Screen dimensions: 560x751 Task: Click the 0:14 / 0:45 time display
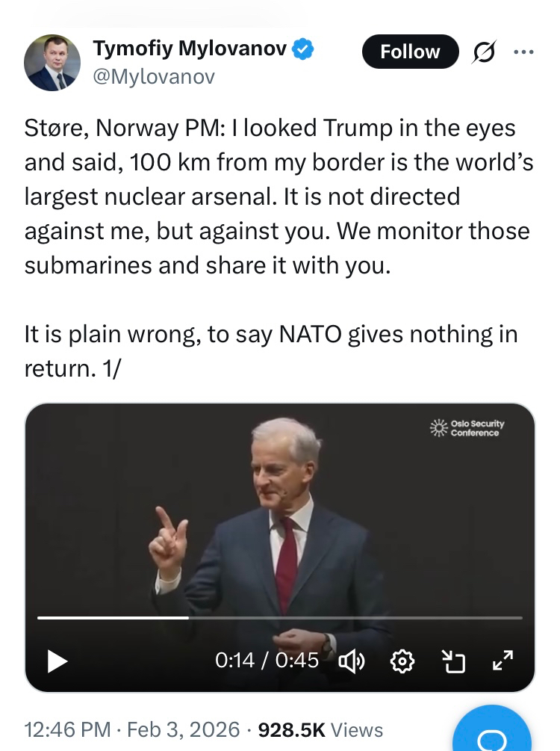[267, 661]
